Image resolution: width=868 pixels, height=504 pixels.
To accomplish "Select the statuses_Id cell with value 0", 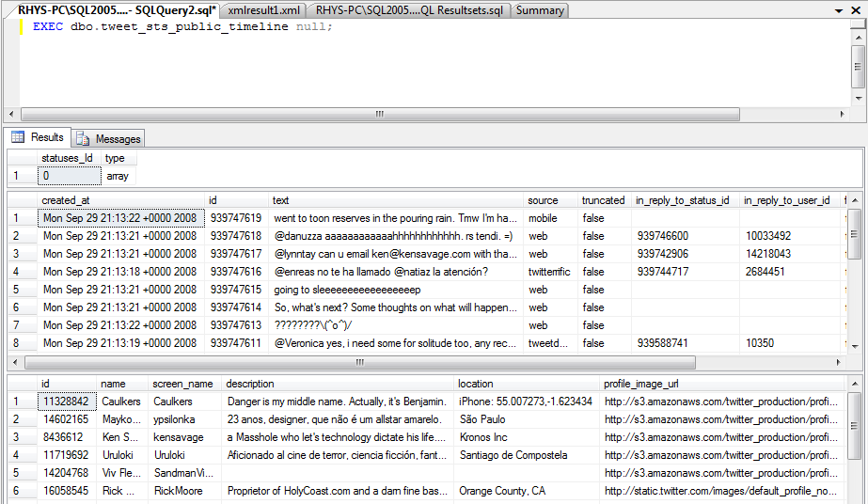I will tap(70, 176).
